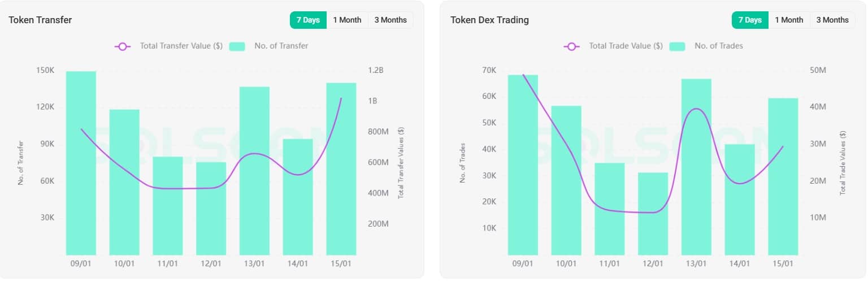Screen dimensions: 868x282
Task: Click the 12/01 bar in Dex Trading chart
Action: coord(653,214)
